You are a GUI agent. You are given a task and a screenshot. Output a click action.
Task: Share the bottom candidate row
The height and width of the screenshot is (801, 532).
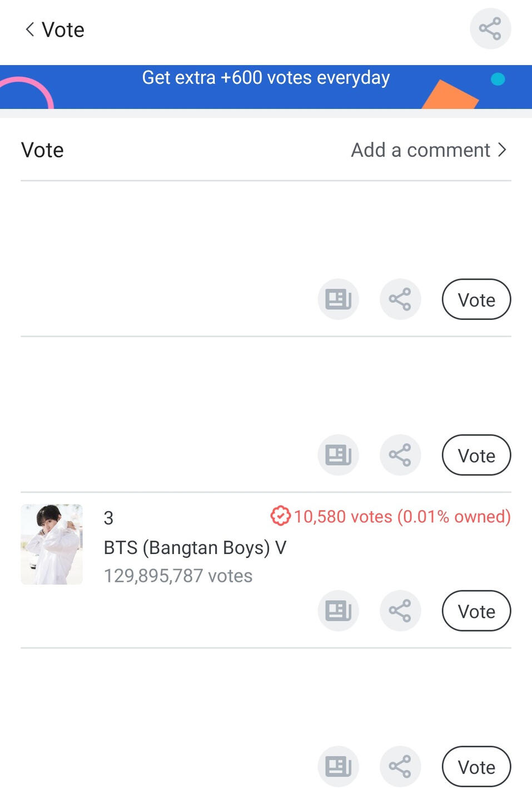(x=400, y=767)
